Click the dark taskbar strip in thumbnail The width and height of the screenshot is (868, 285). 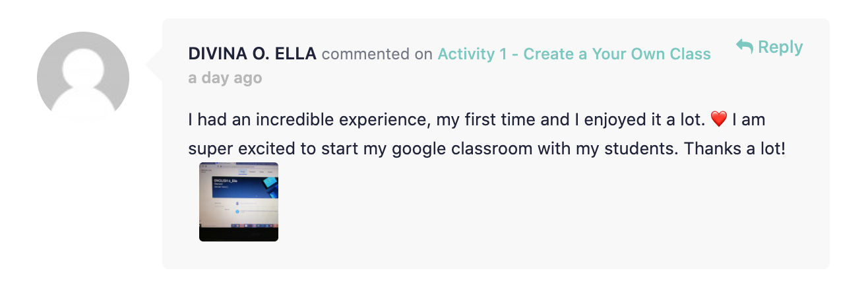coord(239,235)
